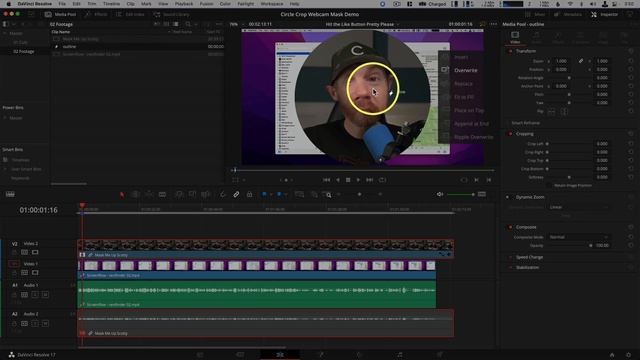The width and height of the screenshot is (640, 360).
Task: Click the Flip horizontal icon
Action: 551,111
